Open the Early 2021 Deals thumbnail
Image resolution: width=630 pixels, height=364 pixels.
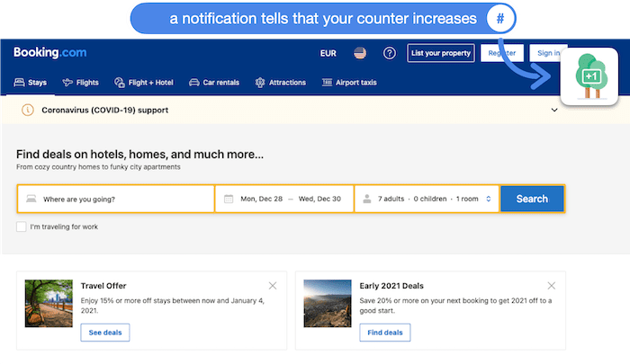[x=328, y=304]
